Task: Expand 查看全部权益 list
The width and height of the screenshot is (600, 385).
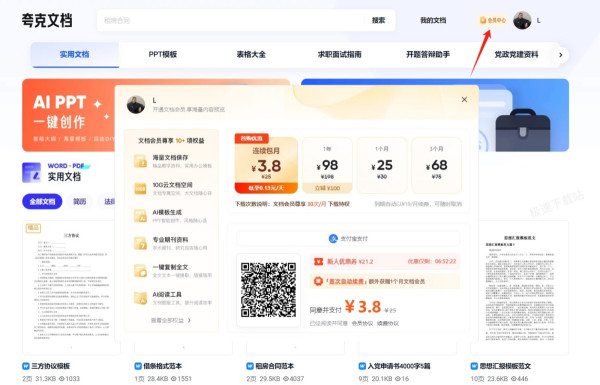Action: pyautogui.click(x=171, y=320)
